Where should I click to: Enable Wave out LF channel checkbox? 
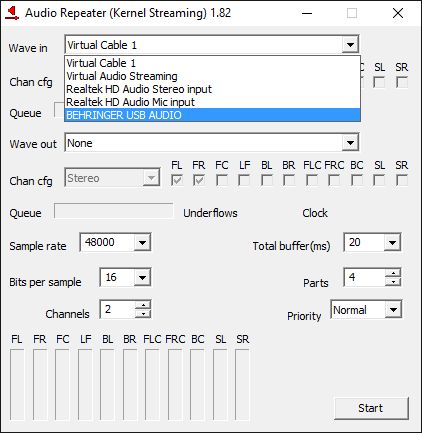[244, 181]
